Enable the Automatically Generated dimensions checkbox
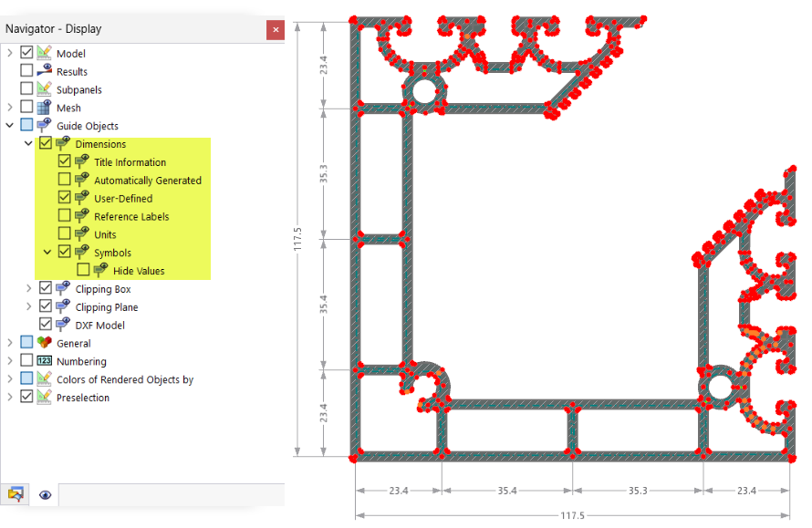Image resolution: width=812 pixels, height=528 pixels. point(66,180)
